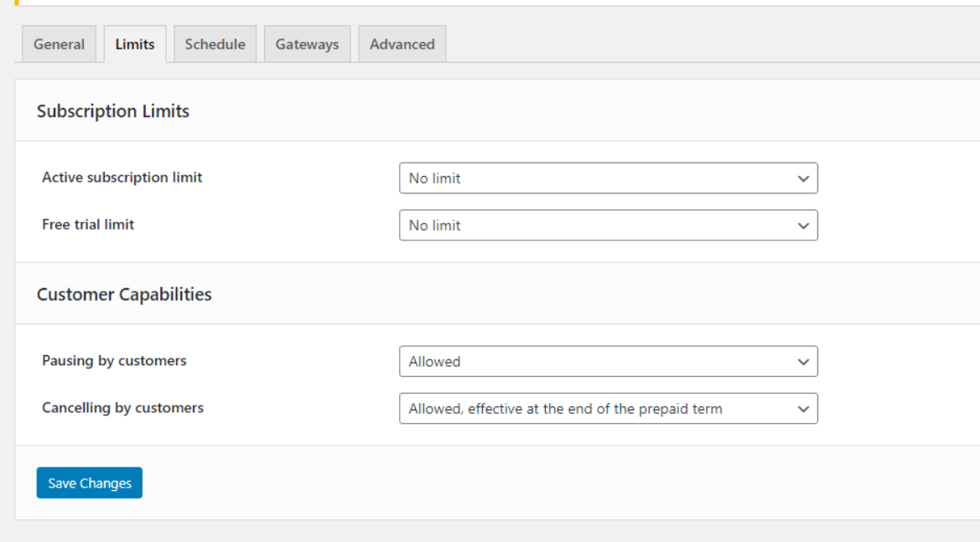
Task: Click the Customer Capabilities section heading
Action: pos(124,295)
